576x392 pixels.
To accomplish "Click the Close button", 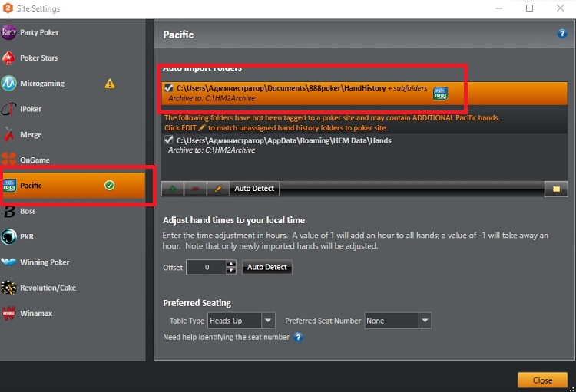I will [542, 380].
